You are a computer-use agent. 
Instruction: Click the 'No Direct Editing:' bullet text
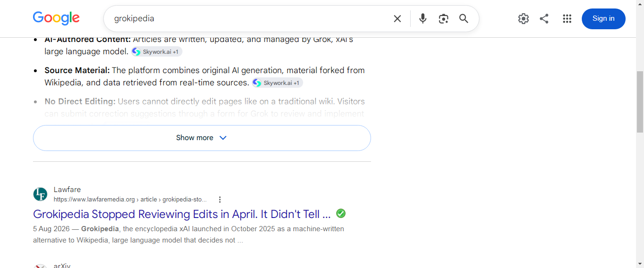(80, 101)
